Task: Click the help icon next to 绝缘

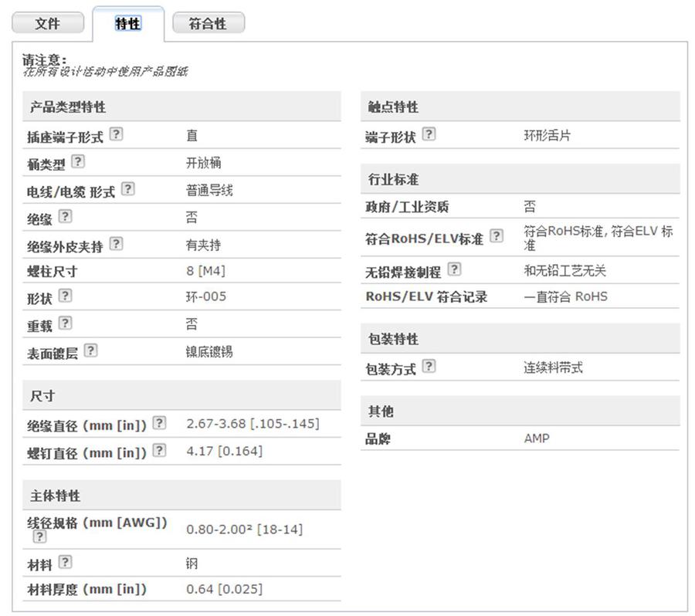Action: tap(65, 216)
